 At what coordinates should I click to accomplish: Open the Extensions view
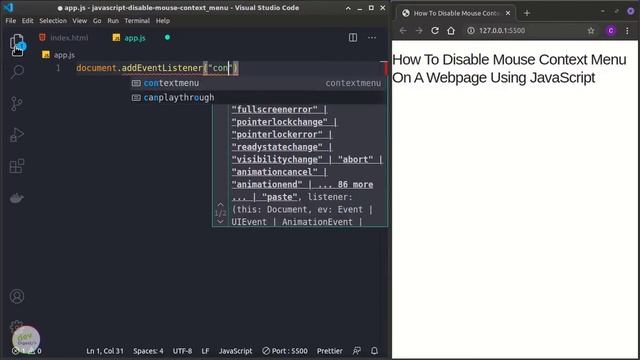pos(17,166)
